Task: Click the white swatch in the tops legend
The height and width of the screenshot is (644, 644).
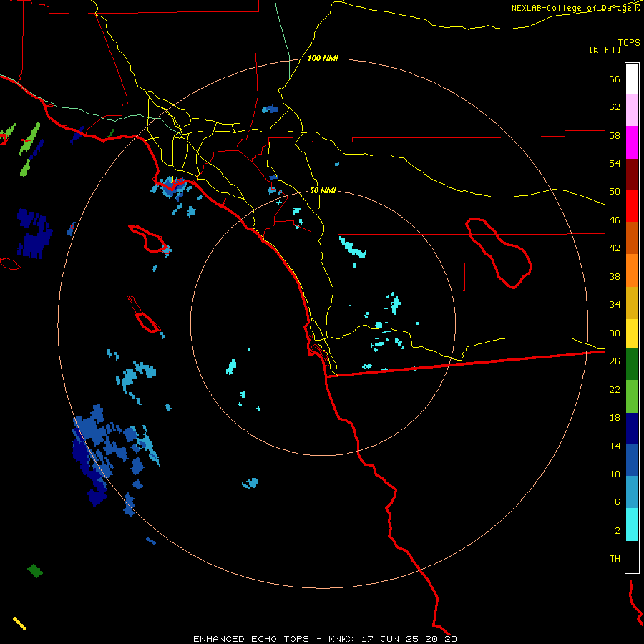Action: 632,79
